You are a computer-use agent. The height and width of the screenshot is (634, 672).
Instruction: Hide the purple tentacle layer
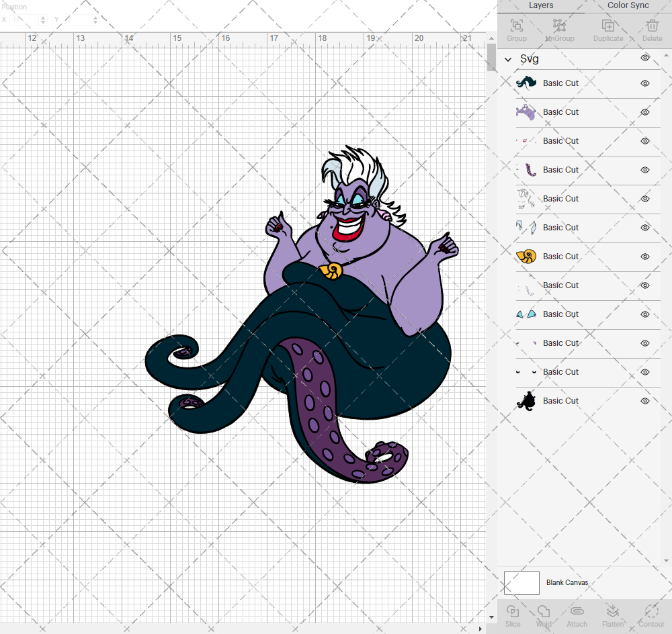pos(645,170)
